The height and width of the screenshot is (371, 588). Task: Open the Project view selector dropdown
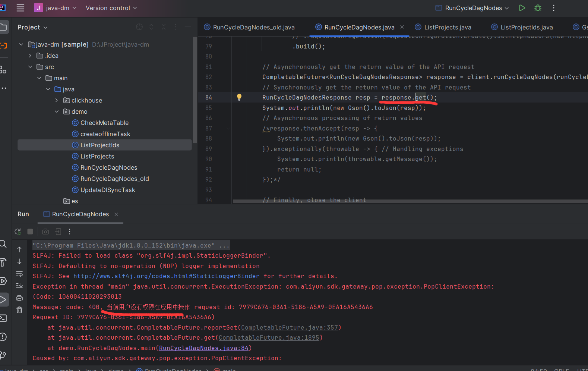[32, 27]
